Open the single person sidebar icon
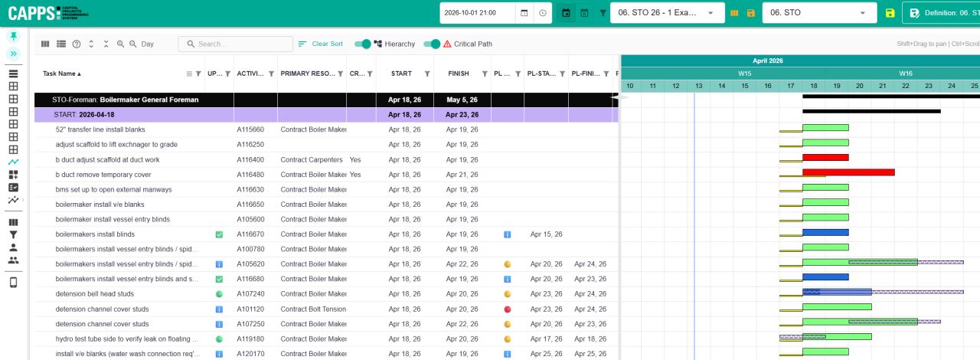 pos(13,247)
